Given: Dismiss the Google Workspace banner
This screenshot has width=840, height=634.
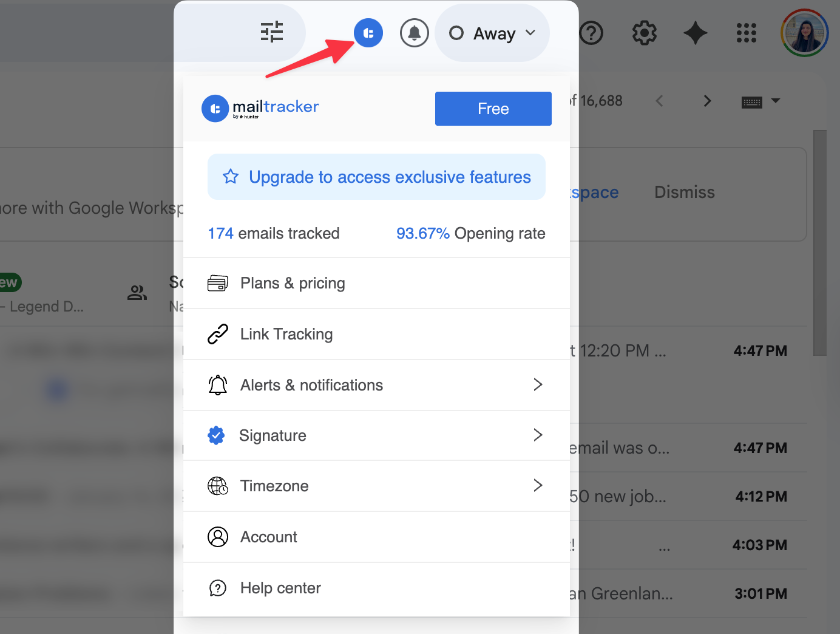Looking at the screenshot, I should [684, 192].
